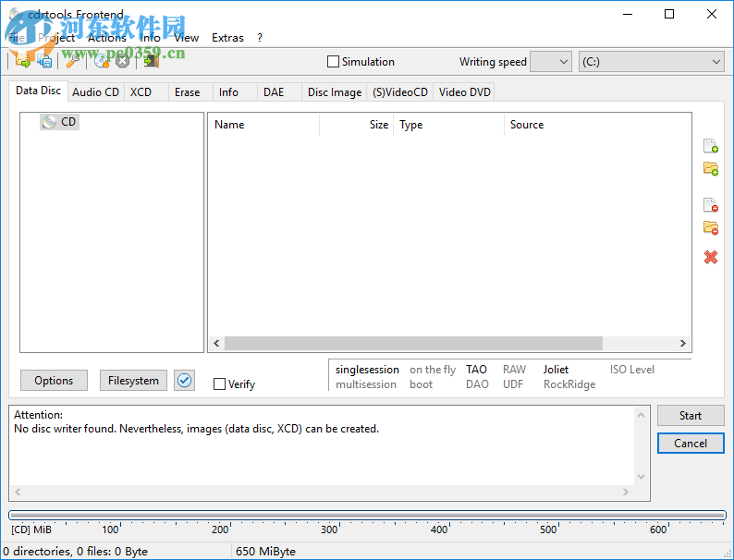Screen dimensions: 734x560
Task: Switch to the Data Disc tab
Action: [39, 91]
